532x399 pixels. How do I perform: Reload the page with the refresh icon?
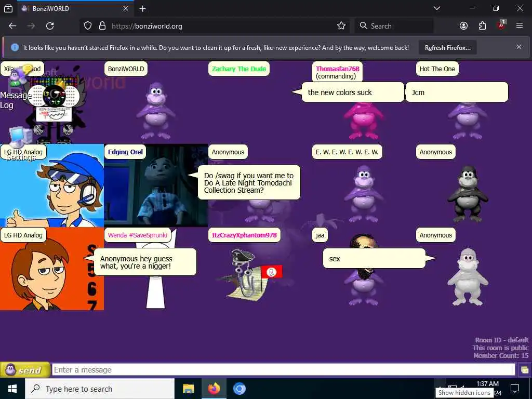pos(50,26)
